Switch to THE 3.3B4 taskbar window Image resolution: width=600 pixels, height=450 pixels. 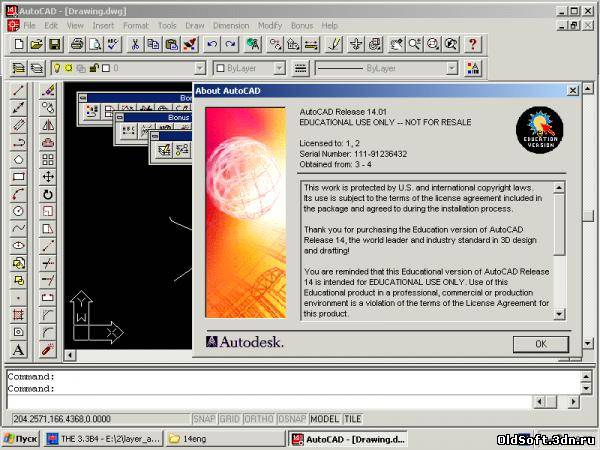(x=103, y=439)
